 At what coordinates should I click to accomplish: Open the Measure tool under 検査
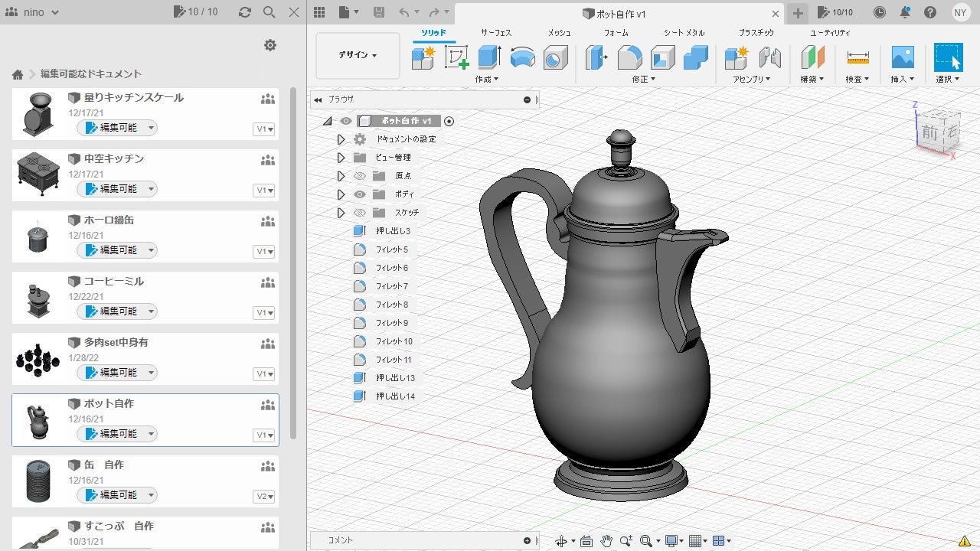[x=857, y=57]
